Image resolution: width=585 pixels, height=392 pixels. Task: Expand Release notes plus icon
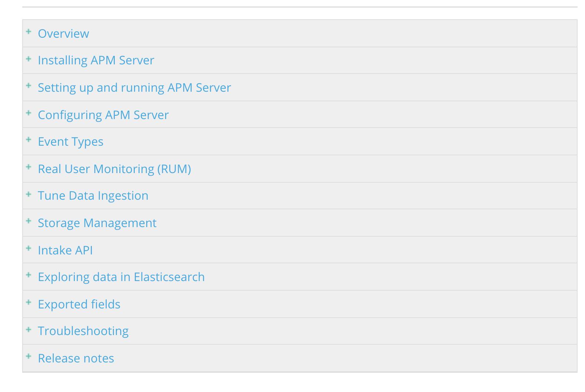[x=29, y=356]
